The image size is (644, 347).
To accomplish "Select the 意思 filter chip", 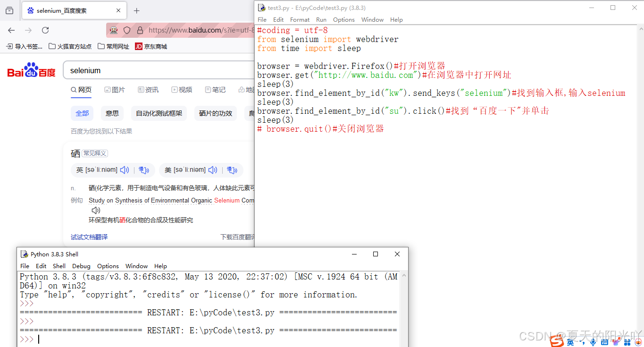I will pyautogui.click(x=112, y=113).
